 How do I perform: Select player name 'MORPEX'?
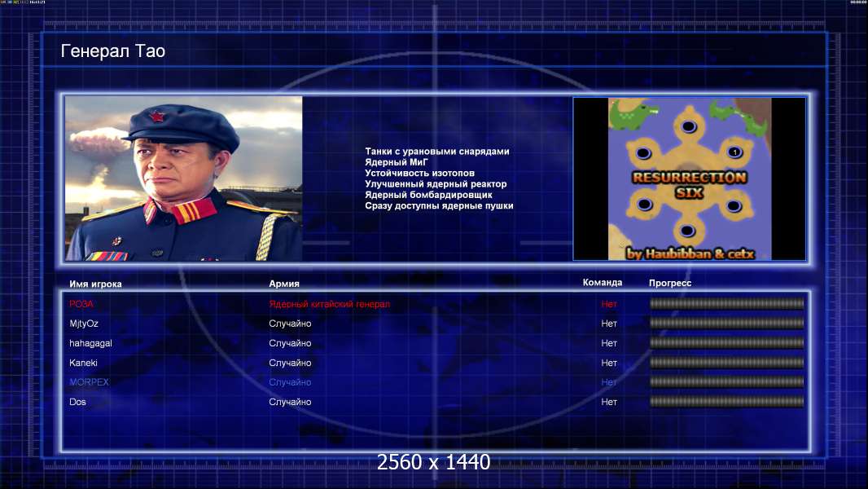pyautogui.click(x=89, y=382)
